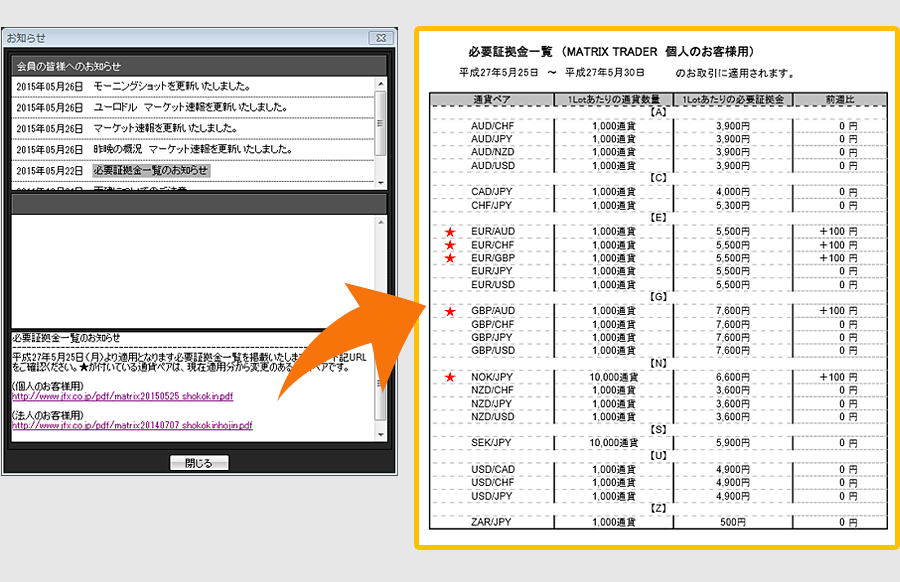Click the EUR/USD currency pair

click(493, 285)
